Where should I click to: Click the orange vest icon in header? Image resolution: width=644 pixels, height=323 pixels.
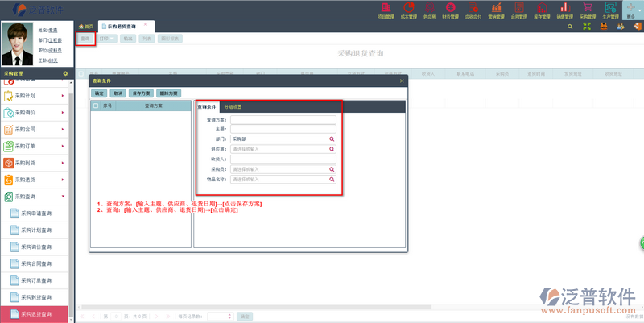coord(604,27)
